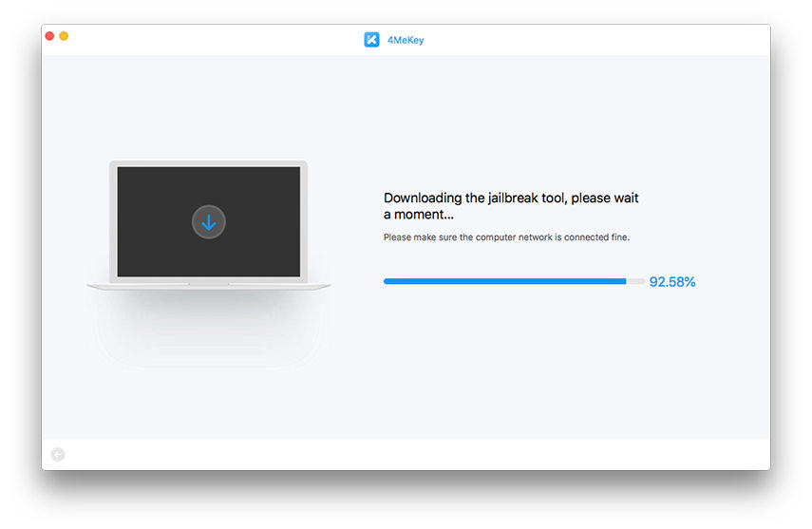Click the blue download progress bar

pos(514,281)
